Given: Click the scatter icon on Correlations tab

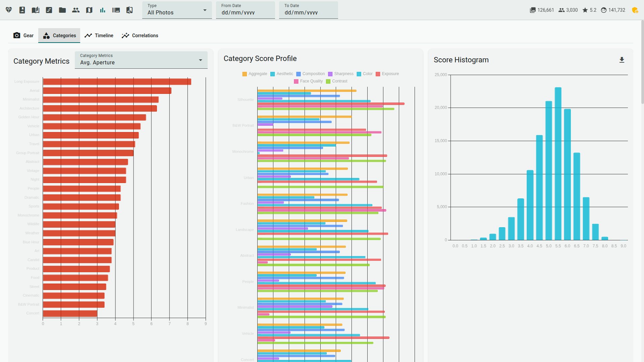Looking at the screenshot, I should 125,36.
